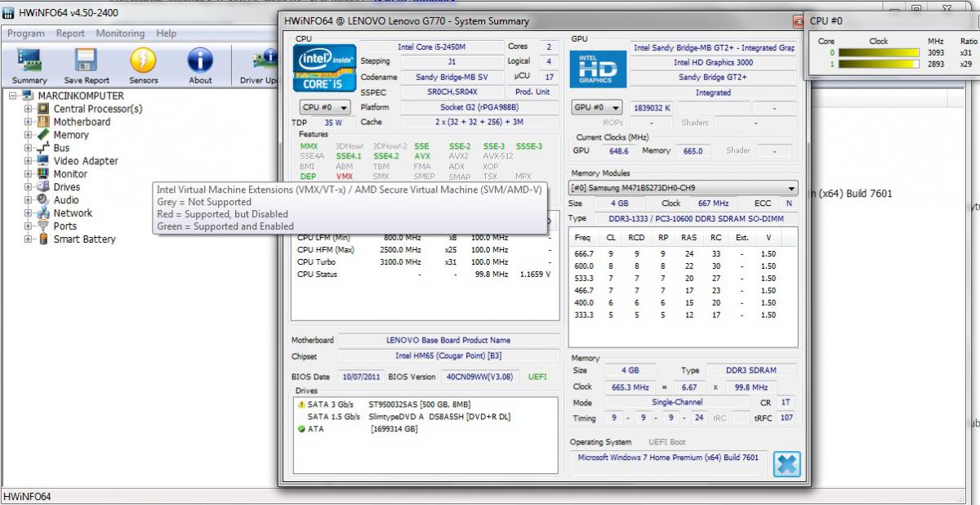980x505 pixels.
Task: Close System Summary with the blue X button
Action: (786, 464)
